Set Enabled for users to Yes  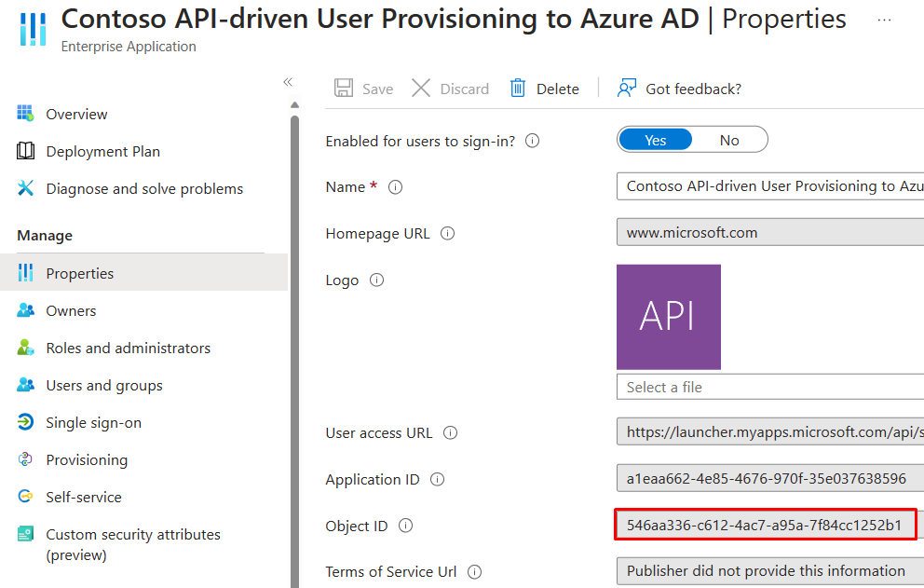(x=656, y=140)
